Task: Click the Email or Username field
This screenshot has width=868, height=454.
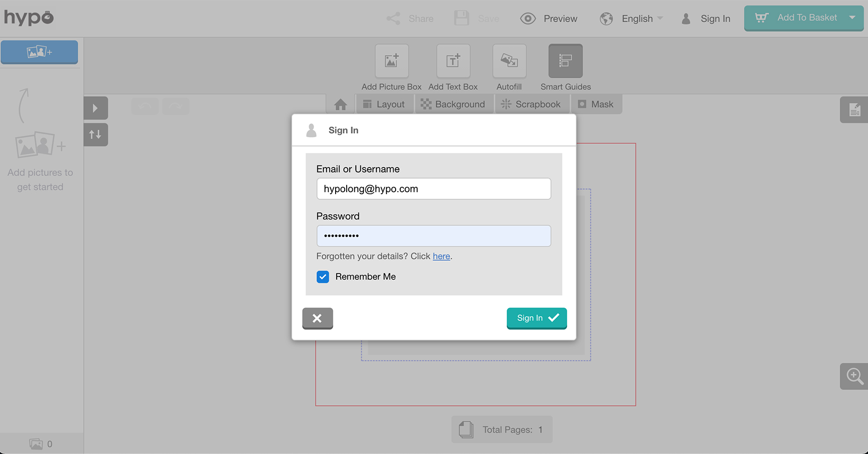Action: pos(433,189)
